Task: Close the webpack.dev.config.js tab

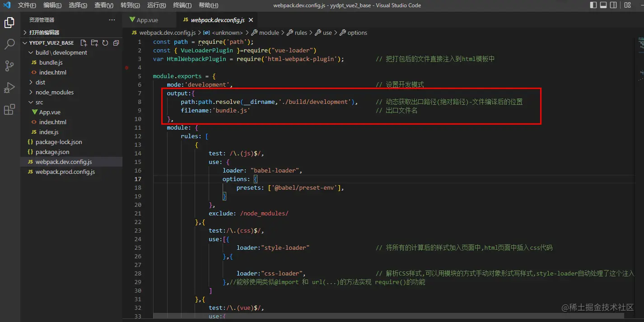Action: pos(251,20)
